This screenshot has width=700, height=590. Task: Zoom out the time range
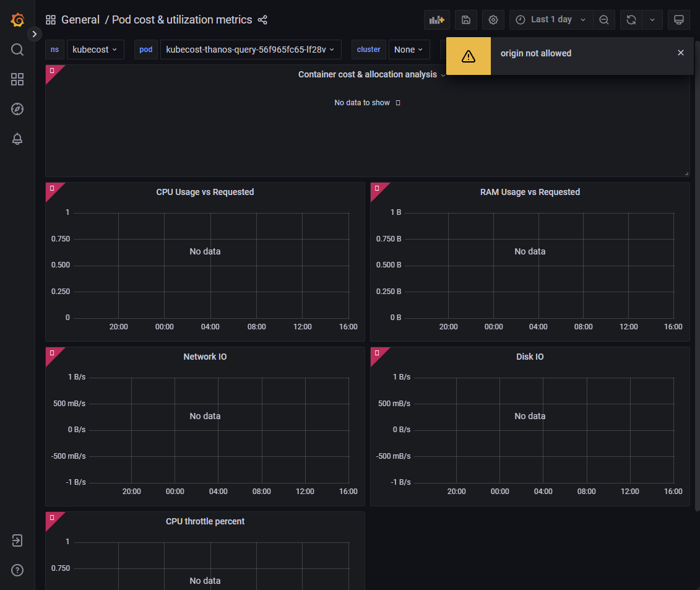click(604, 20)
